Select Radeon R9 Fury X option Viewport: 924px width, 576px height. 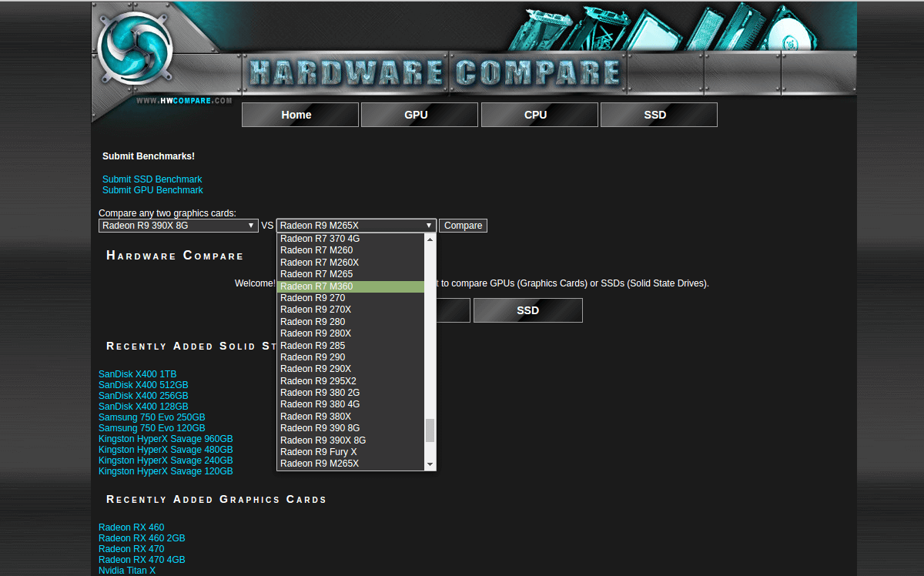tap(350, 452)
